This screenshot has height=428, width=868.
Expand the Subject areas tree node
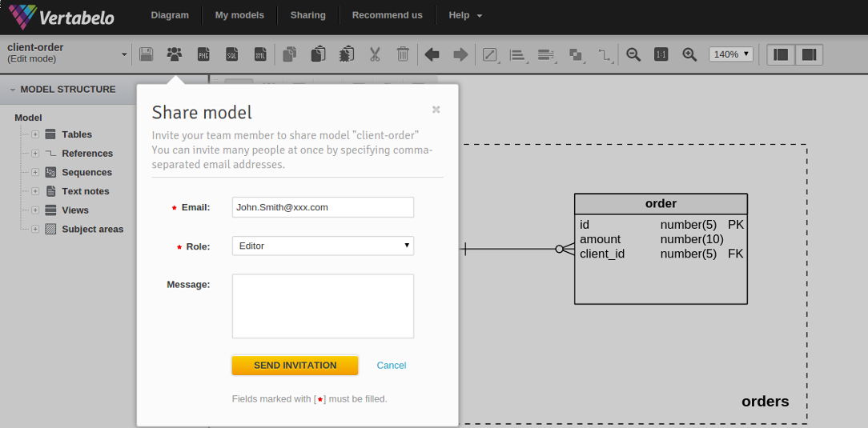click(35, 230)
